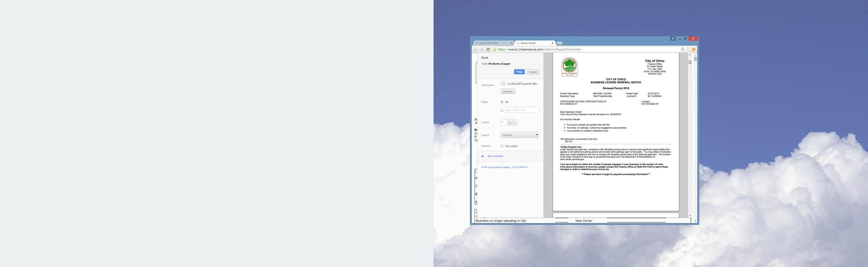The width and height of the screenshot is (868, 267).
Task: Select the custom page range radio button
Action: pos(502,110)
